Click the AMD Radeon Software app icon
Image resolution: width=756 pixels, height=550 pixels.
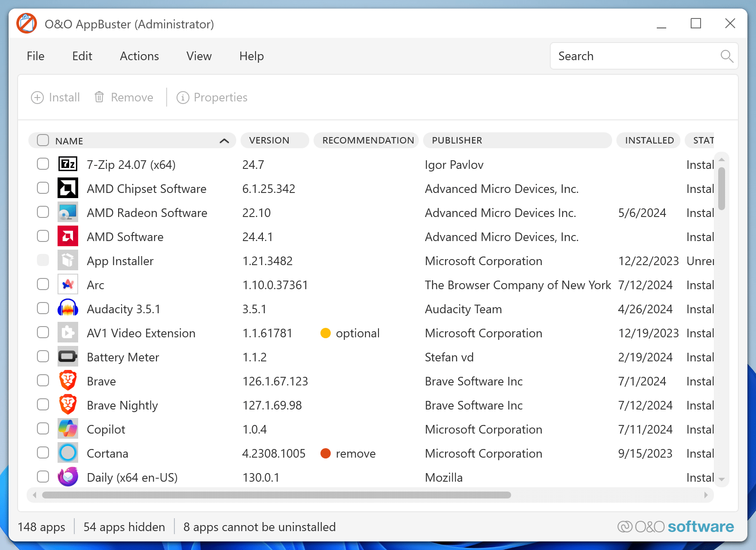pos(67,212)
